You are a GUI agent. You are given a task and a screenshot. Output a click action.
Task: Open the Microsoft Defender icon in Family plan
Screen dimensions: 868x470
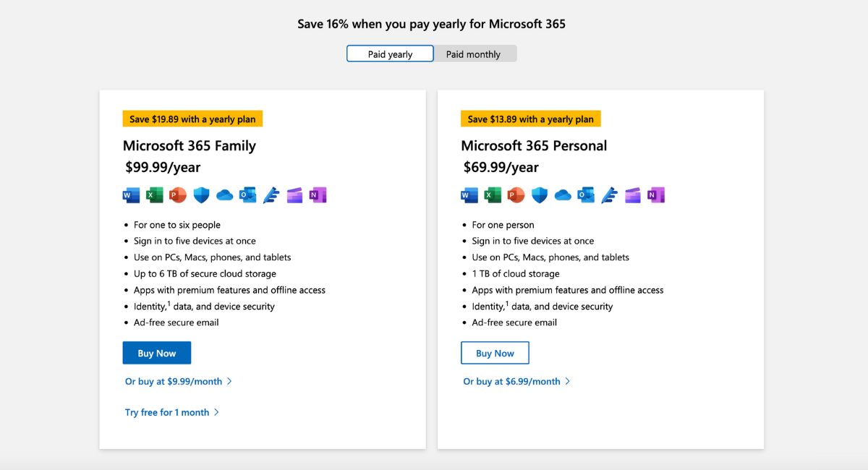click(201, 195)
